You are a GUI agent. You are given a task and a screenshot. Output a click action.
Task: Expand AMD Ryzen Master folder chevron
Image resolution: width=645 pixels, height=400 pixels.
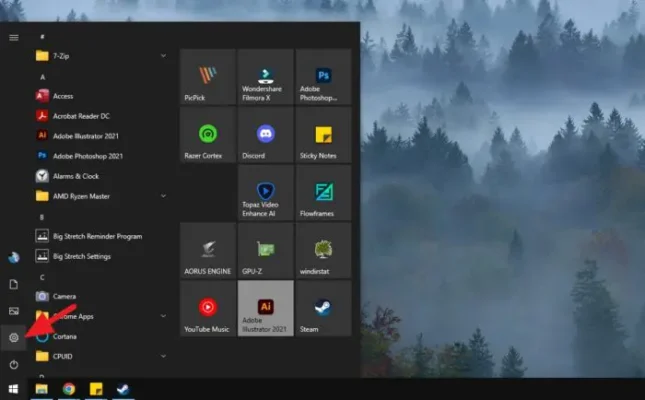pyautogui.click(x=163, y=196)
